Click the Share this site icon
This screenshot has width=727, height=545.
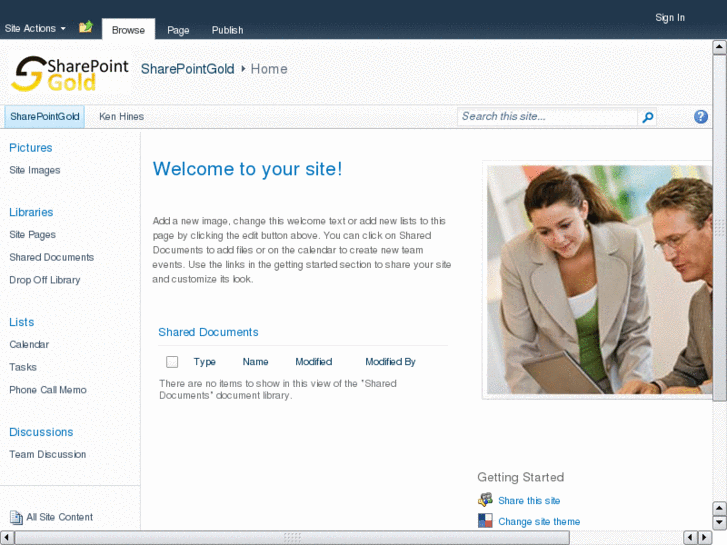click(485, 500)
